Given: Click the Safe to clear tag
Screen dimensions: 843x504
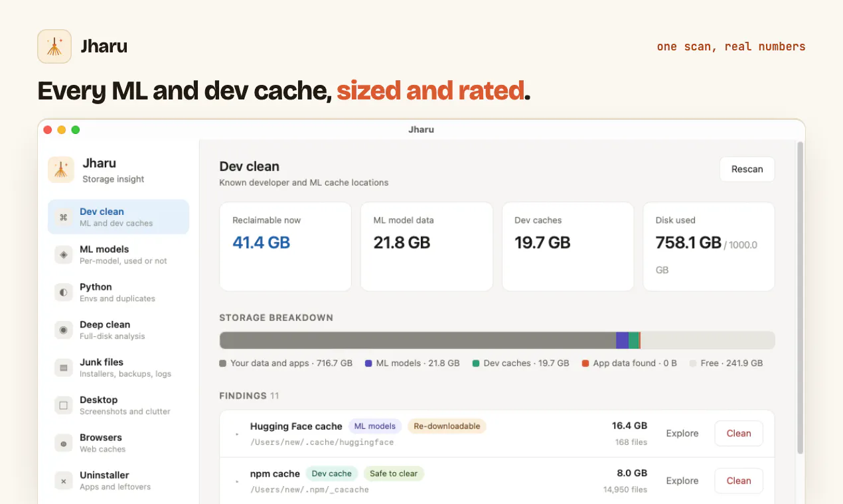Looking at the screenshot, I should (x=394, y=473).
